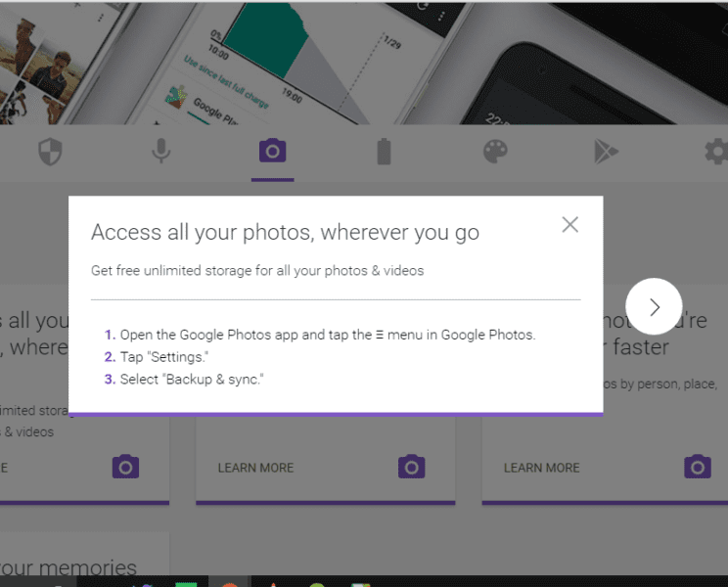Screen dimensions: 728x587
Task: Open LEARN MORE on the right card
Action: [x=542, y=468]
